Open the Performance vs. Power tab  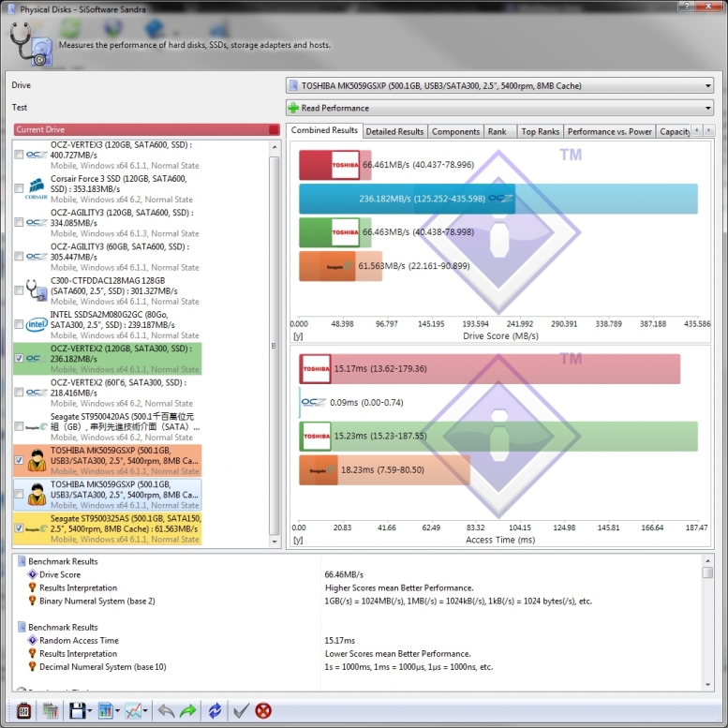point(610,131)
